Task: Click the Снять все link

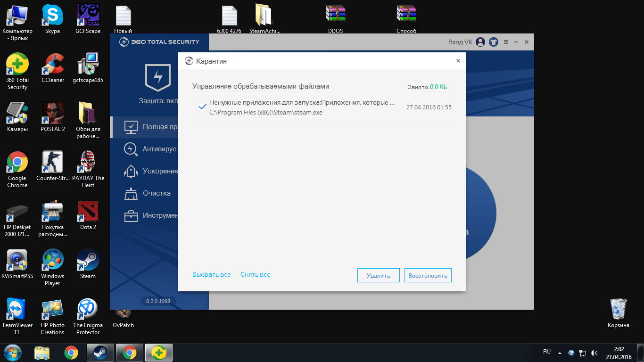Action: pyautogui.click(x=256, y=275)
